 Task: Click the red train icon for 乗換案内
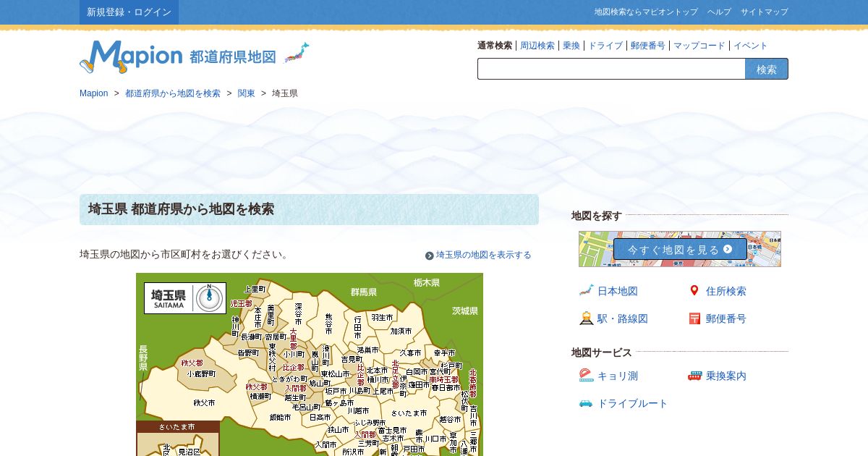coord(694,375)
